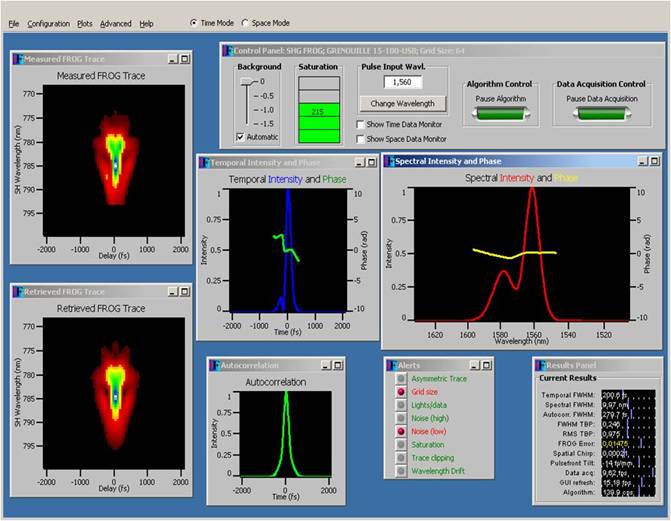Maximize the Retrieved FROG Trace window
This screenshot has height=521, width=671.
[185, 292]
